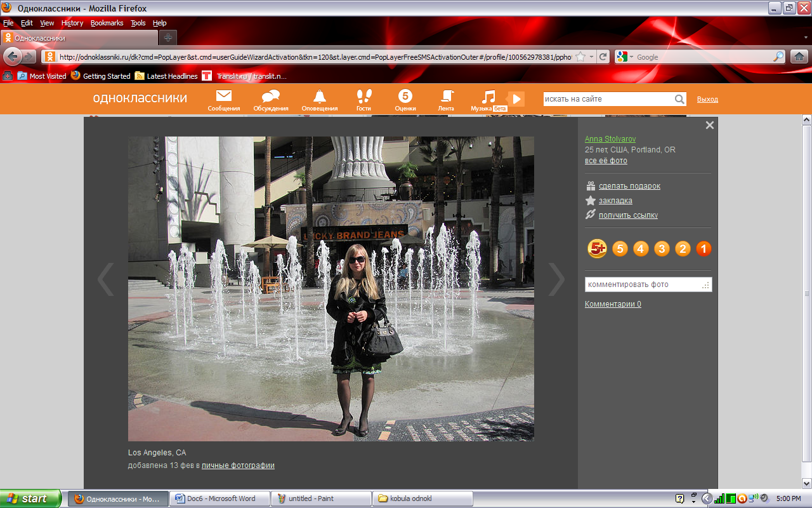Close the photo popup with X
812x508 pixels.
coord(710,125)
